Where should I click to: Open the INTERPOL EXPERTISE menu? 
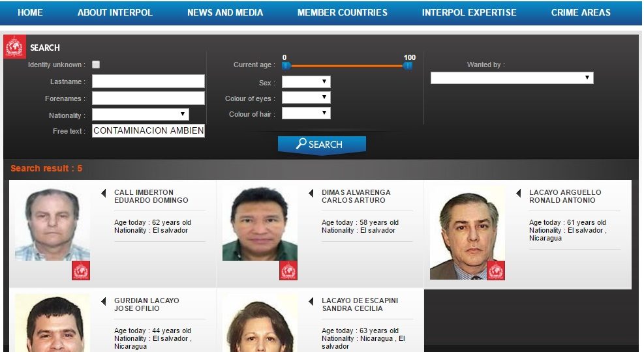coord(469,13)
